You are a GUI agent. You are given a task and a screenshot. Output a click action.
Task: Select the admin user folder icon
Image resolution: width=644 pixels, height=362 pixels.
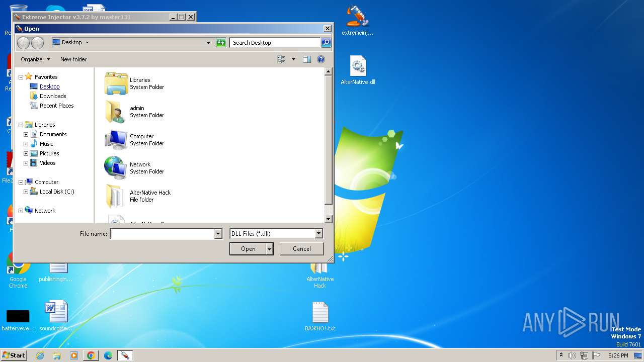(x=115, y=112)
